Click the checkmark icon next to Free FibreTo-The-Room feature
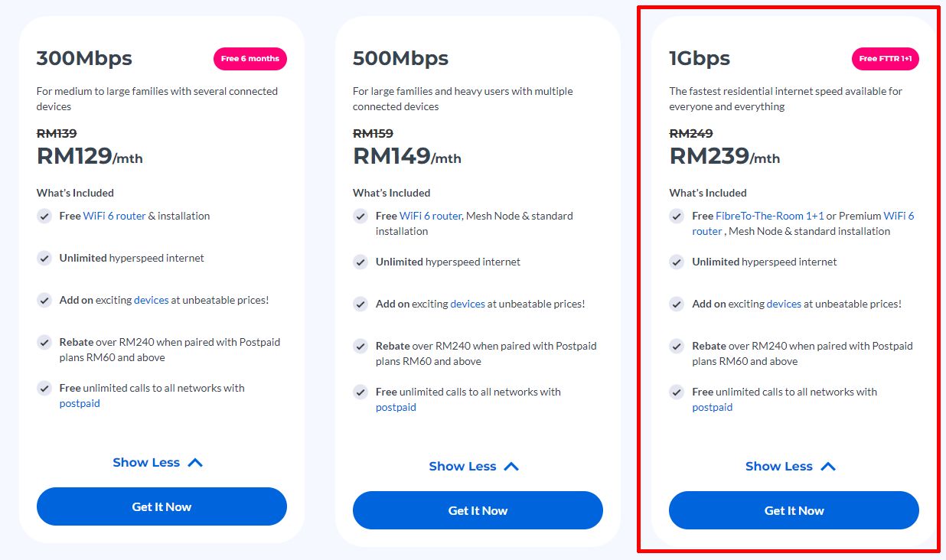The width and height of the screenshot is (946, 560). click(x=677, y=217)
